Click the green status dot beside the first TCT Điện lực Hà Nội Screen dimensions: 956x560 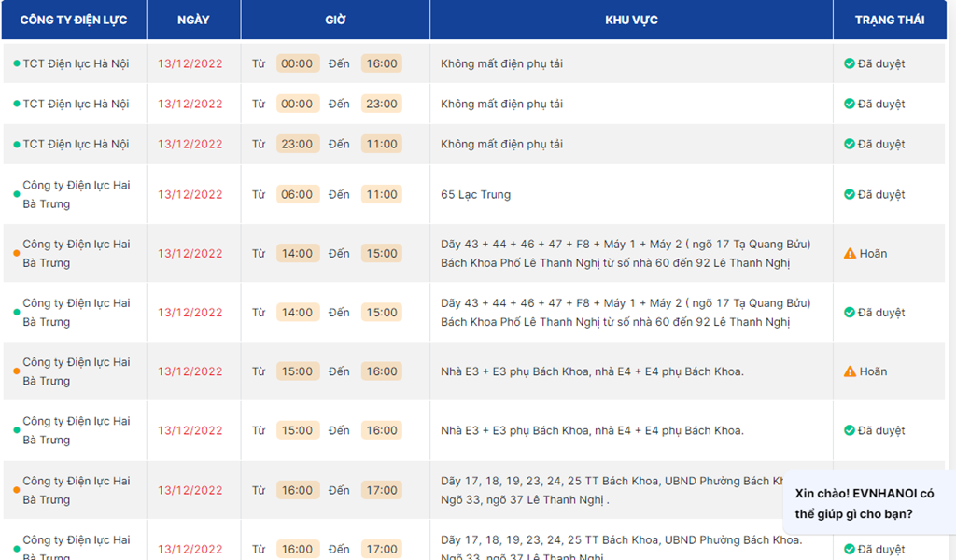[x=17, y=63]
